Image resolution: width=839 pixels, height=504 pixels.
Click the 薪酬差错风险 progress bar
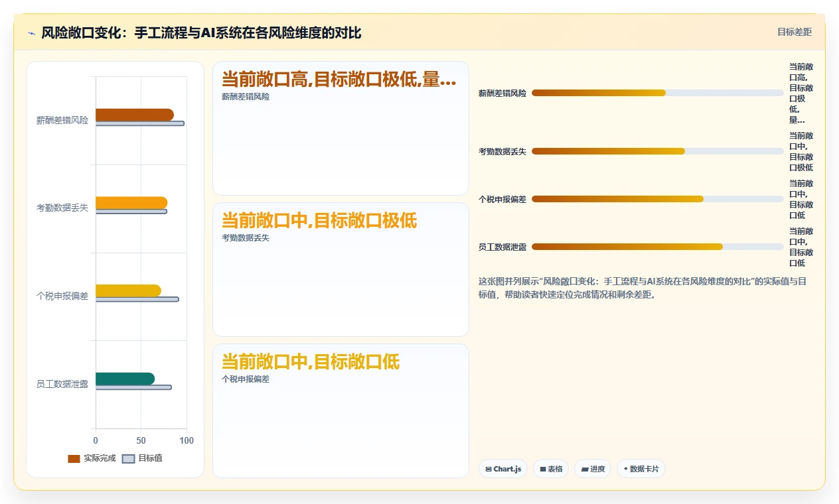pyautogui.click(x=657, y=93)
